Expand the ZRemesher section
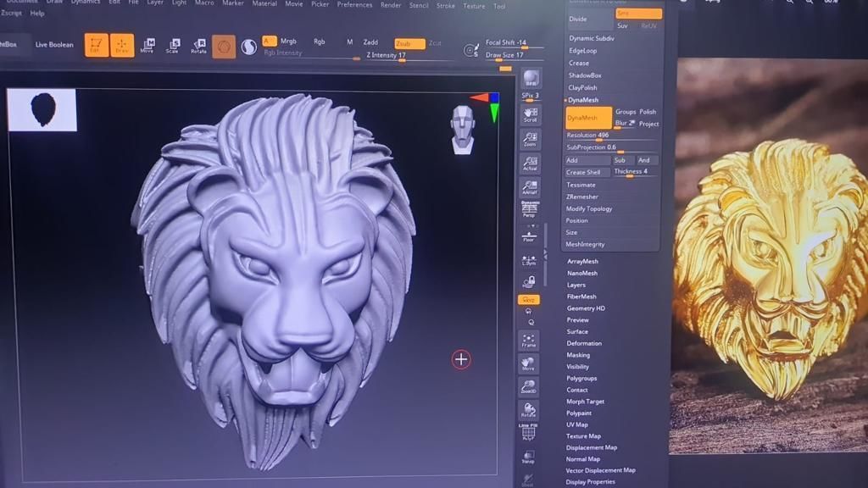 coord(581,197)
